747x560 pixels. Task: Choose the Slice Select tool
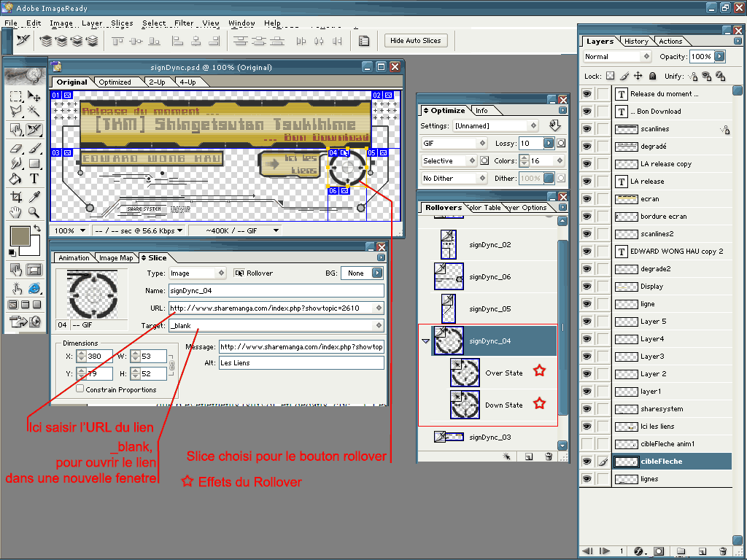point(34,130)
